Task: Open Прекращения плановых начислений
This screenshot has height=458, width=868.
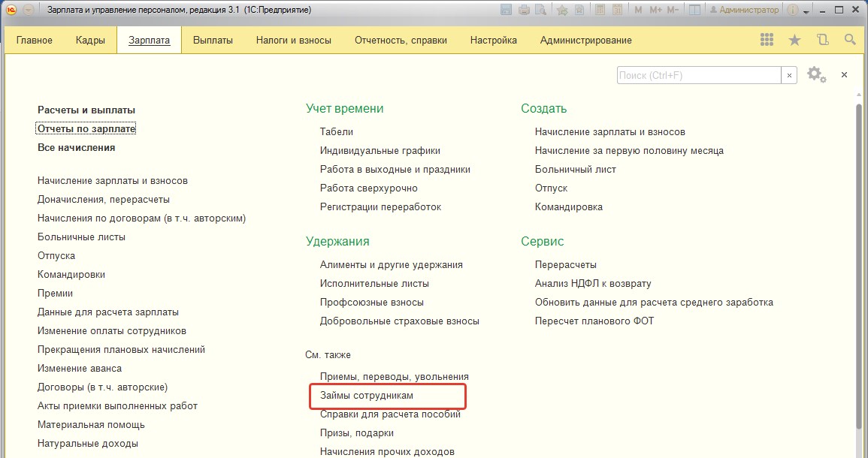Action: click(121, 350)
